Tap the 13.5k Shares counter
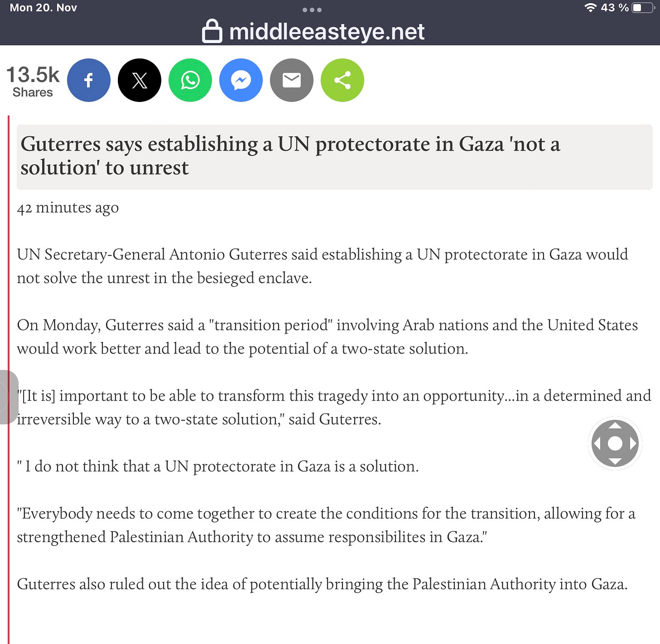Image resolution: width=660 pixels, height=644 pixels. [x=33, y=81]
